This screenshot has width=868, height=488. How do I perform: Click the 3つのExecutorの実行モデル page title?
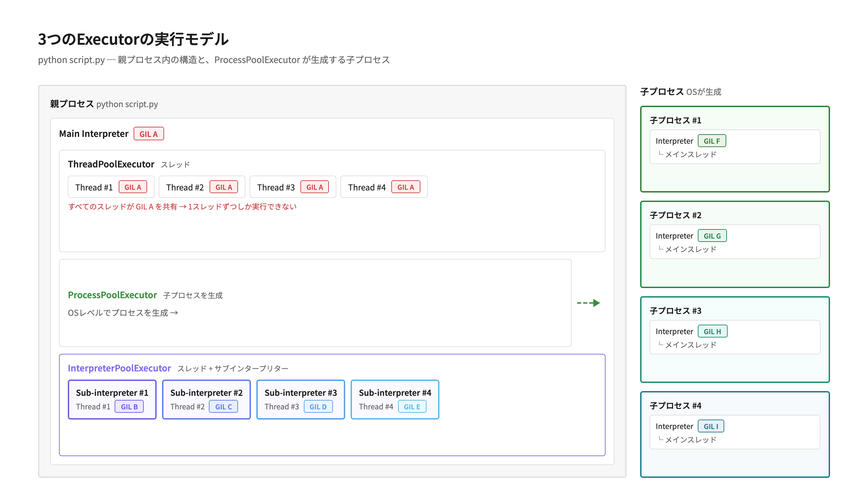(133, 39)
